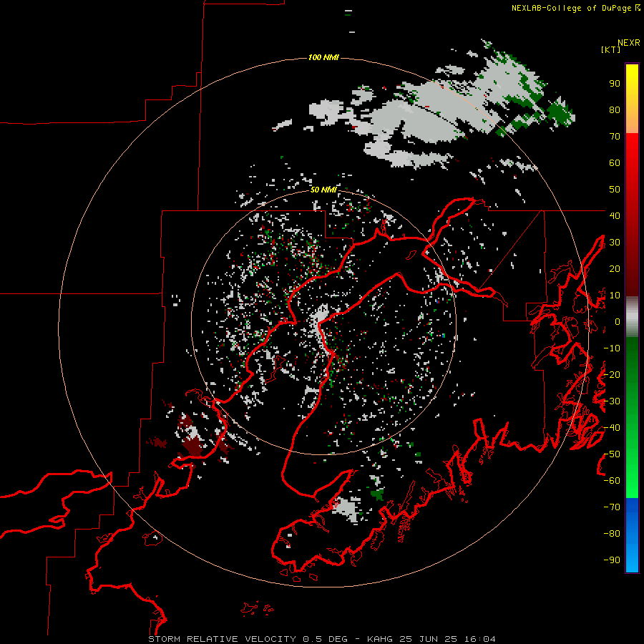Viewport: 644px width, 644px height.
Task: Click the -80 value on velocity scale
Action: [612, 534]
